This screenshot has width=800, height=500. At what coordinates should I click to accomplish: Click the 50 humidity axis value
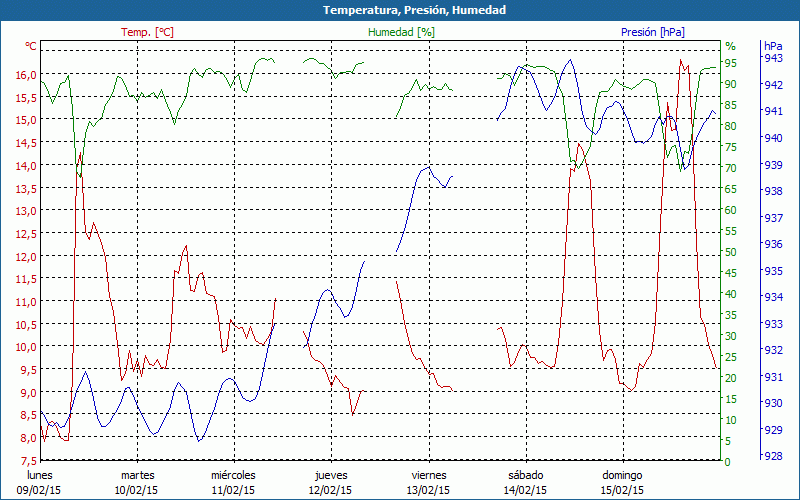coord(731,252)
